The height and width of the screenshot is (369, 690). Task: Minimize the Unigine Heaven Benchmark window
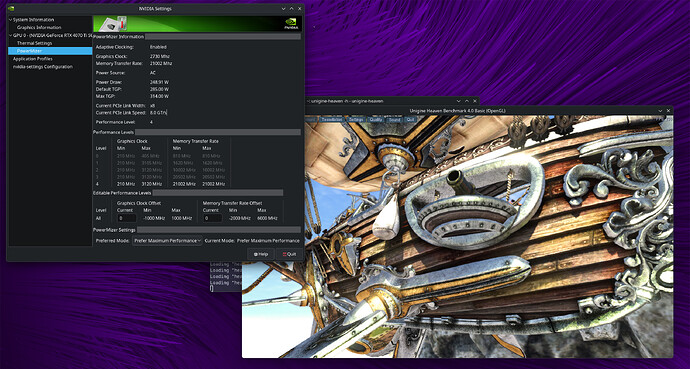661,111
